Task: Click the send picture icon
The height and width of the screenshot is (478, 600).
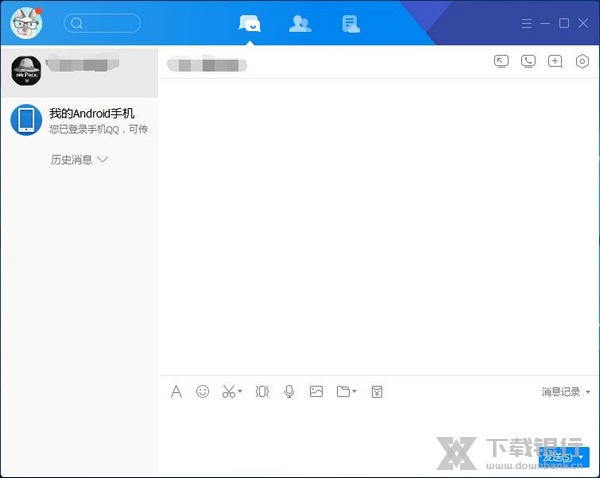Action: tap(316, 392)
